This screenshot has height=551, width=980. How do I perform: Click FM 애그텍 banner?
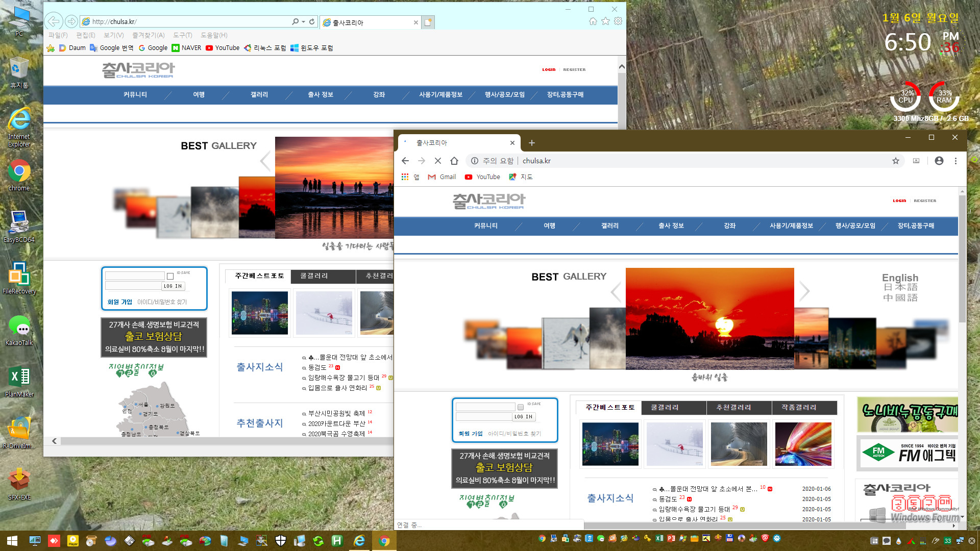pyautogui.click(x=908, y=453)
